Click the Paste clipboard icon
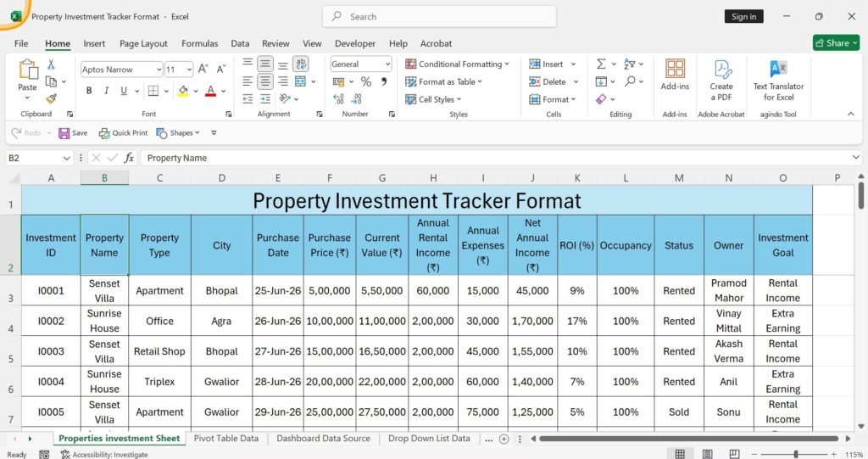Screen dimensions: 868x459 tap(27, 70)
